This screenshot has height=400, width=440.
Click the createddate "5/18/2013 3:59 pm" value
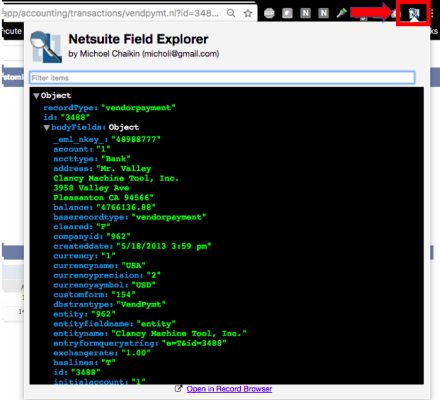pyautogui.click(x=163, y=246)
